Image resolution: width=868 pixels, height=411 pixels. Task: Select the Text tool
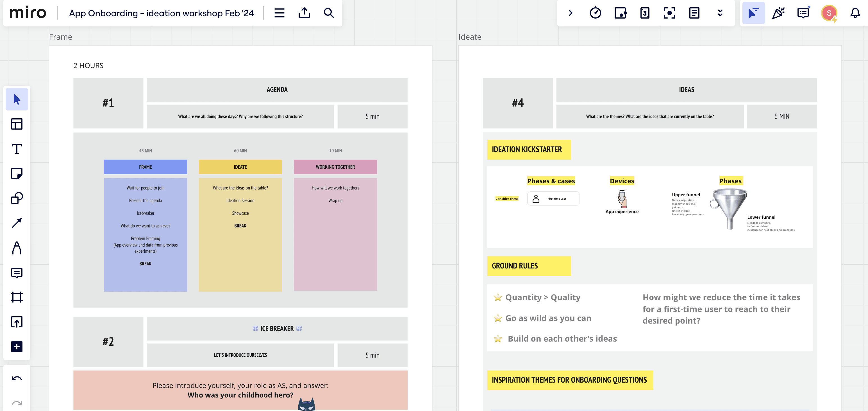click(17, 149)
